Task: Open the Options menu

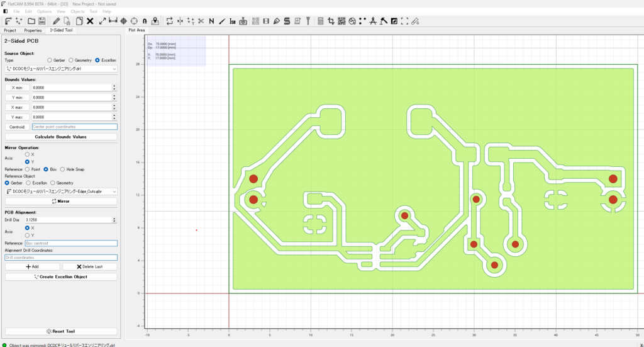Action: click(44, 11)
